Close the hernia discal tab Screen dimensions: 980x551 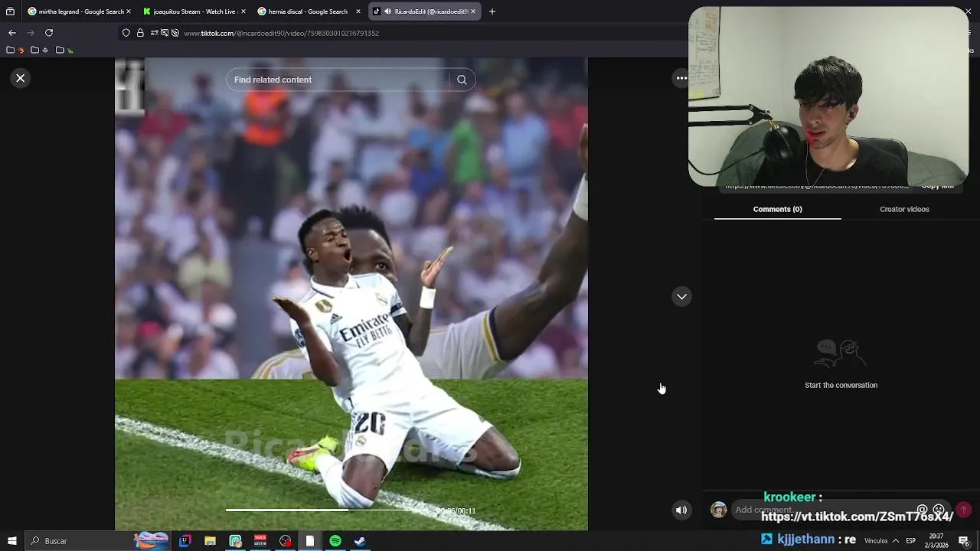click(358, 11)
